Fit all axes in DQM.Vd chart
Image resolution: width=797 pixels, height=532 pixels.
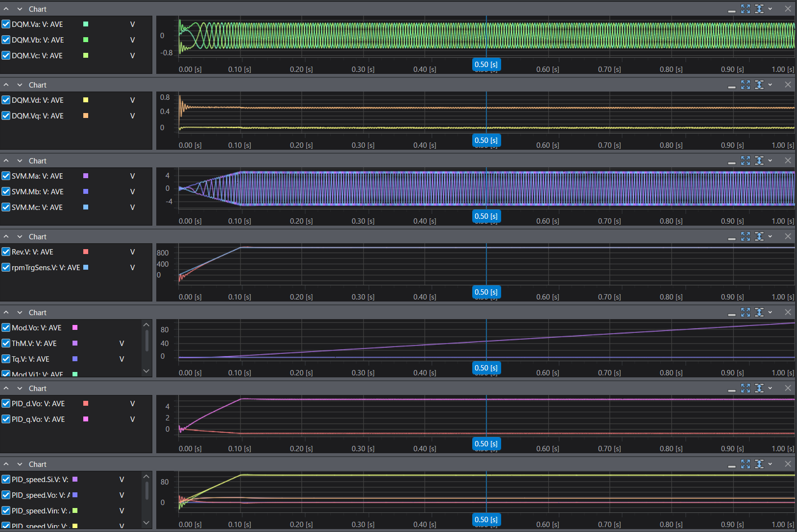746,85
